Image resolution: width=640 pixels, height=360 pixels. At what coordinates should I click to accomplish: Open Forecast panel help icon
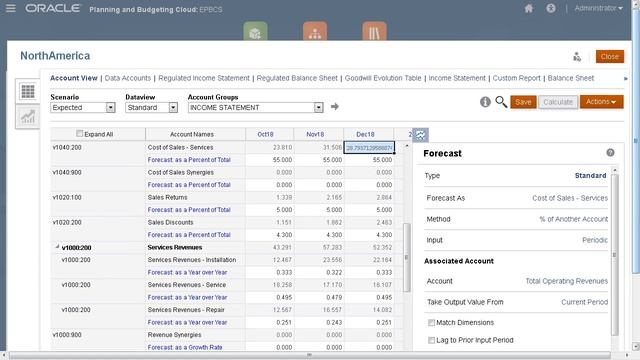click(610, 153)
